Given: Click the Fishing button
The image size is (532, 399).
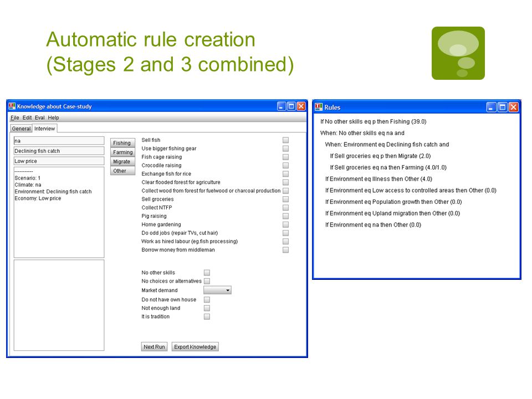Looking at the screenshot, I should (122, 143).
